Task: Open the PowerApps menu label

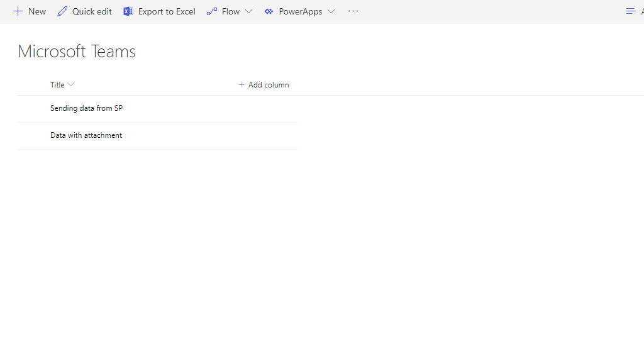Action: pyautogui.click(x=301, y=11)
